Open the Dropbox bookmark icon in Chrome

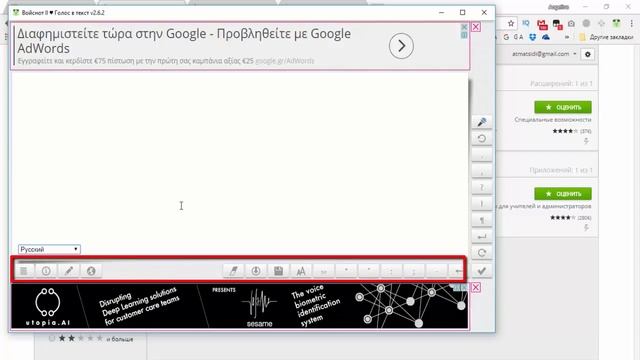click(533, 37)
